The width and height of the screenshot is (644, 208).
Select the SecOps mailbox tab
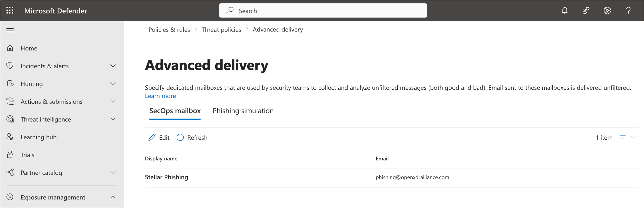[175, 110]
